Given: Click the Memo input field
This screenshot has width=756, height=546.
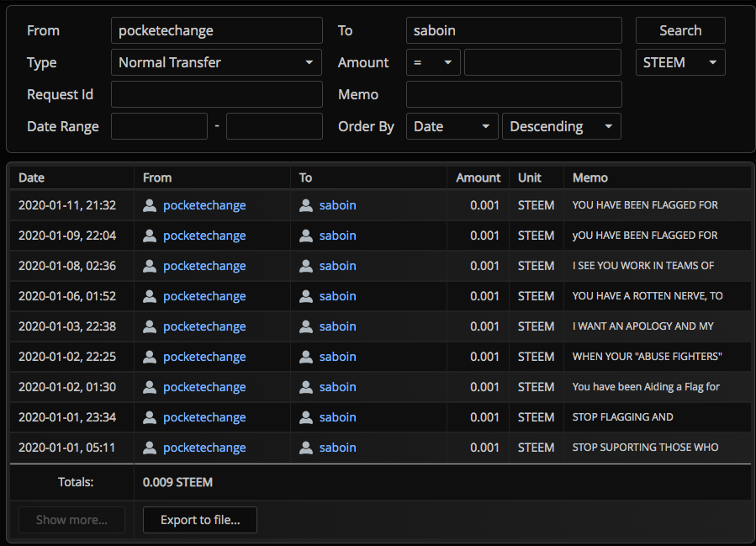Looking at the screenshot, I should [514, 94].
